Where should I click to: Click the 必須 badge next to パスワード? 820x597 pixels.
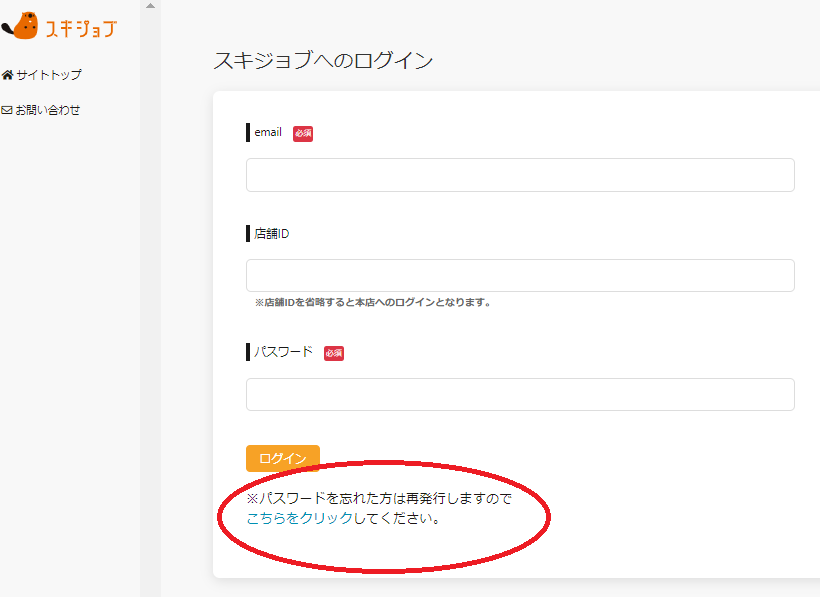pyautogui.click(x=334, y=353)
